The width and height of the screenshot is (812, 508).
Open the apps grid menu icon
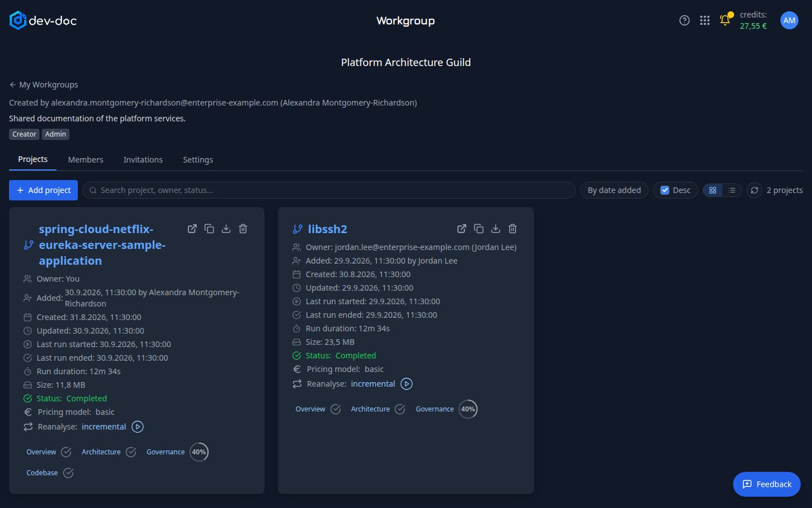705,21
